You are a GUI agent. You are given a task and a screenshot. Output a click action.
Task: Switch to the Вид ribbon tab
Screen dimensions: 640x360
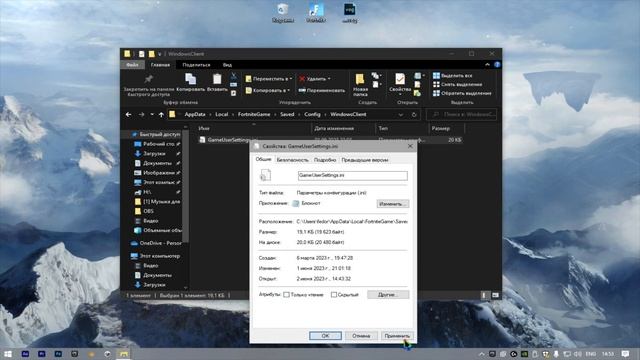pyautogui.click(x=227, y=64)
